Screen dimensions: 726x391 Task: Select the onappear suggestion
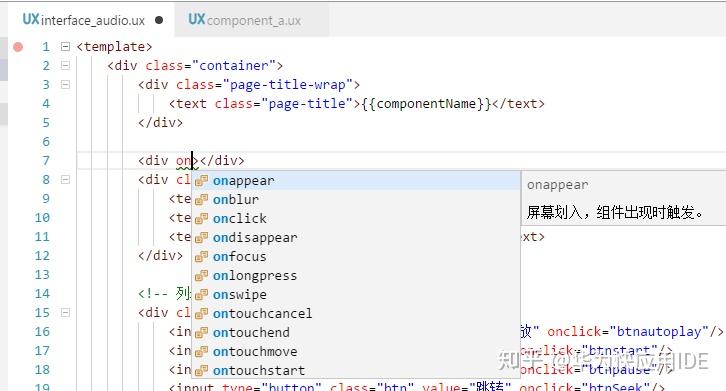click(356, 180)
